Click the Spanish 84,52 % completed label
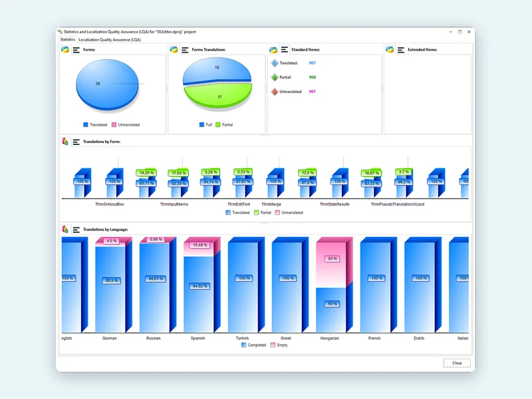 200,287
